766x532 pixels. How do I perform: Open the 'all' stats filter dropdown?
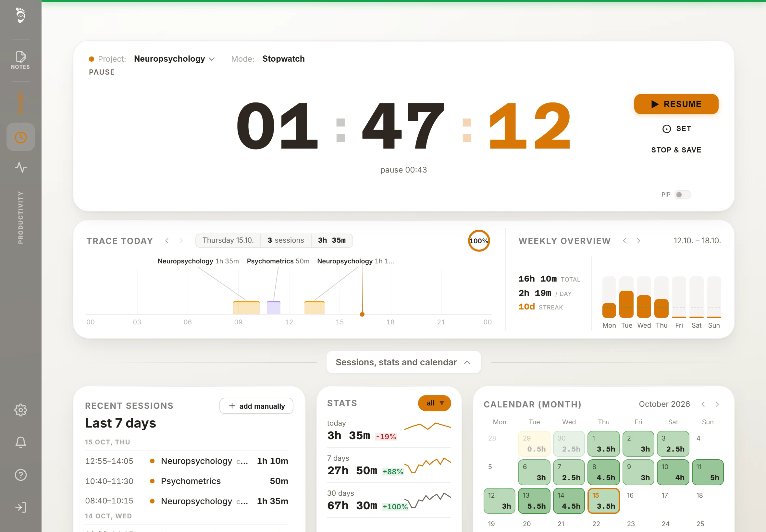point(435,403)
